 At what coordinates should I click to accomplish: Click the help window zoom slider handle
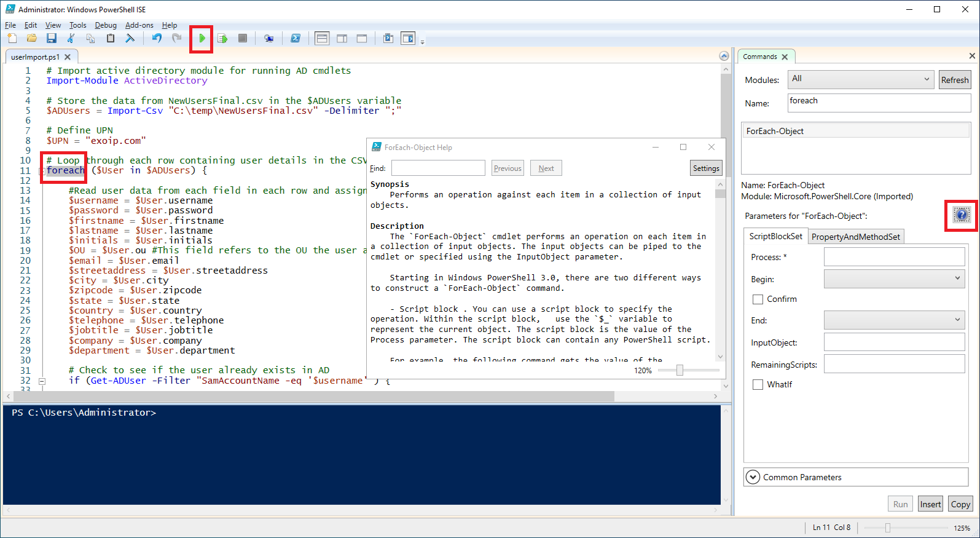[x=680, y=370]
